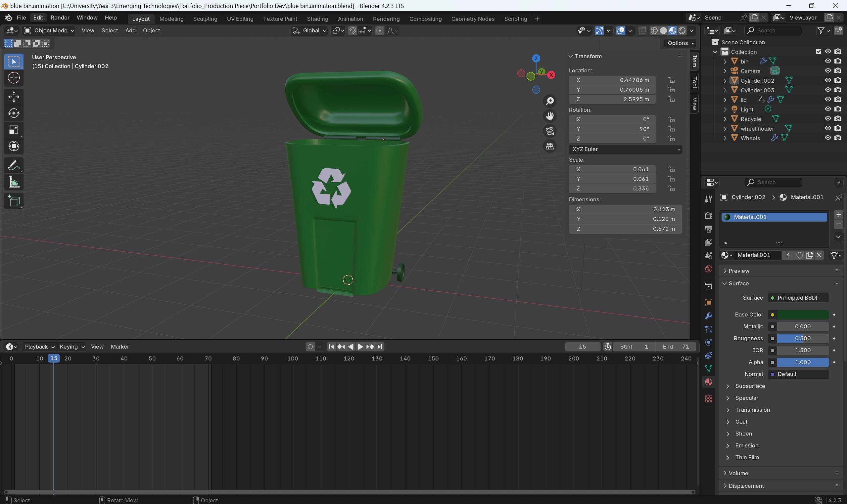Click the viewport zoom magnifier icon
This screenshot has width=847, height=504.
tap(549, 101)
